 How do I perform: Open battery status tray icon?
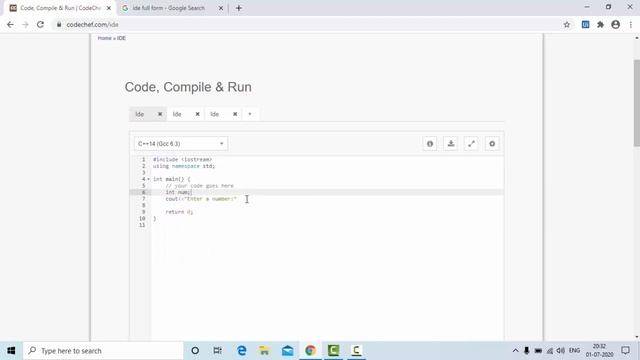[x=538, y=351]
